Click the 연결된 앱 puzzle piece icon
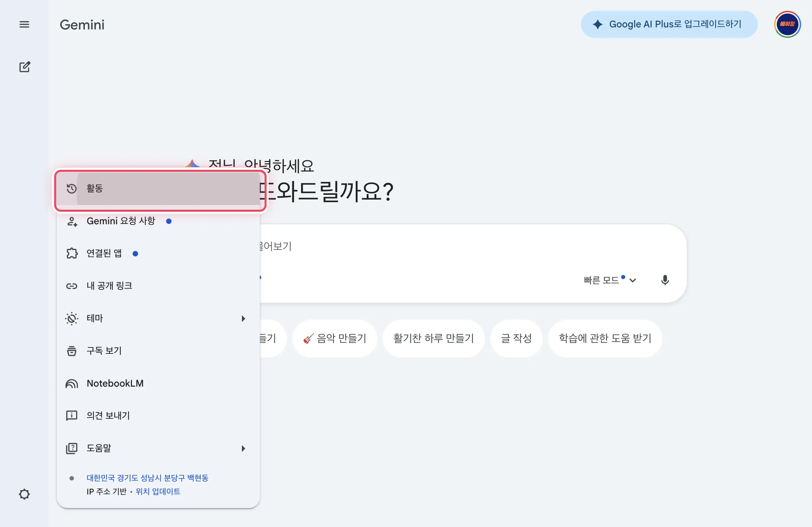Image resolution: width=812 pixels, height=527 pixels. (x=72, y=253)
